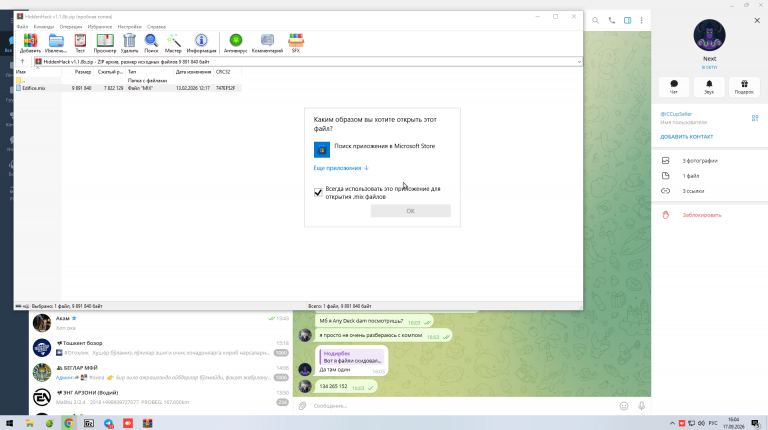Sort the file list by the Дата изменения column
This screenshot has height=430, width=768.
click(x=193, y=72)
